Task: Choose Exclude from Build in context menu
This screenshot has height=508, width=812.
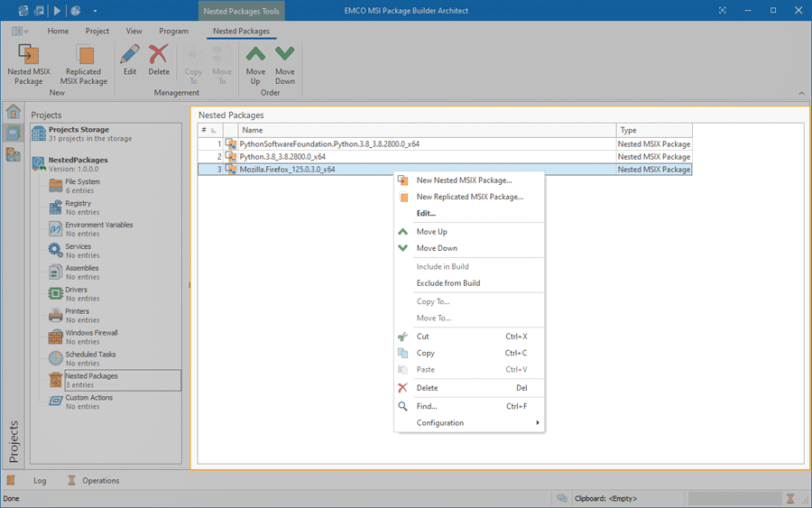Action: (469, 282)
